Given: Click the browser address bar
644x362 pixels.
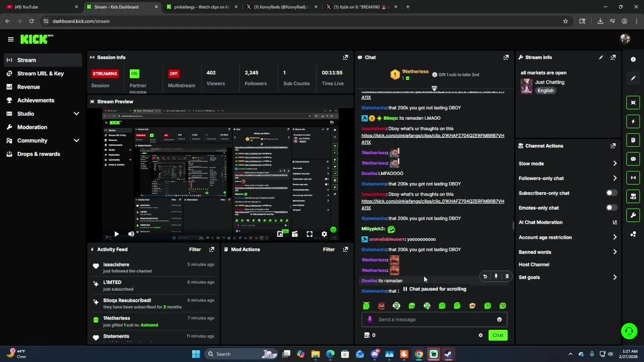Looking at the screenshot, I should click(x=302, y=21).
